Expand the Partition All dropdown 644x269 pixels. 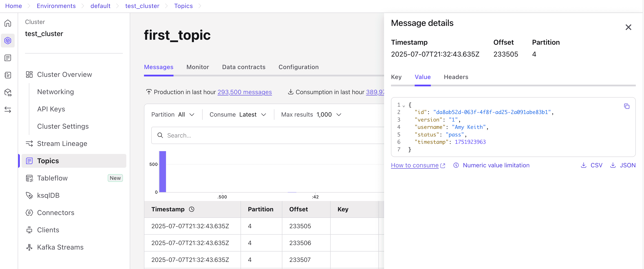pyautogui.click(x=173, y=114)
